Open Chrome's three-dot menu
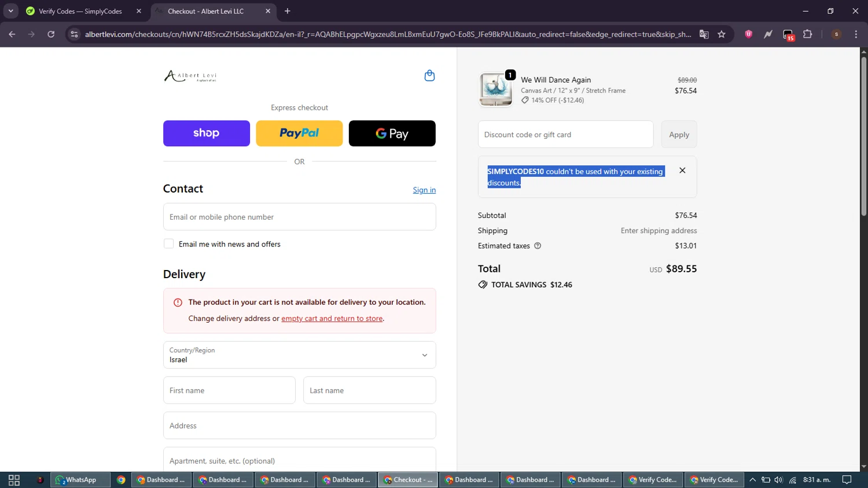 856,34
